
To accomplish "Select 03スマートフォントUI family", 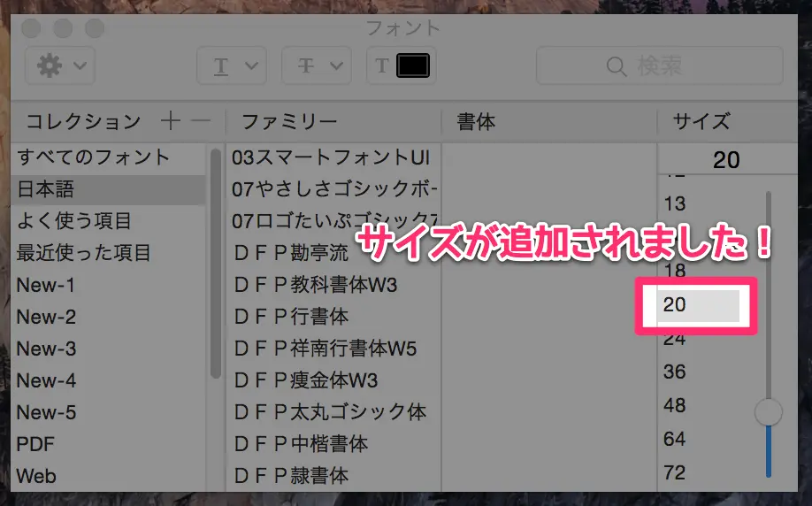I will pyautogui.click(x=330, y=157).
